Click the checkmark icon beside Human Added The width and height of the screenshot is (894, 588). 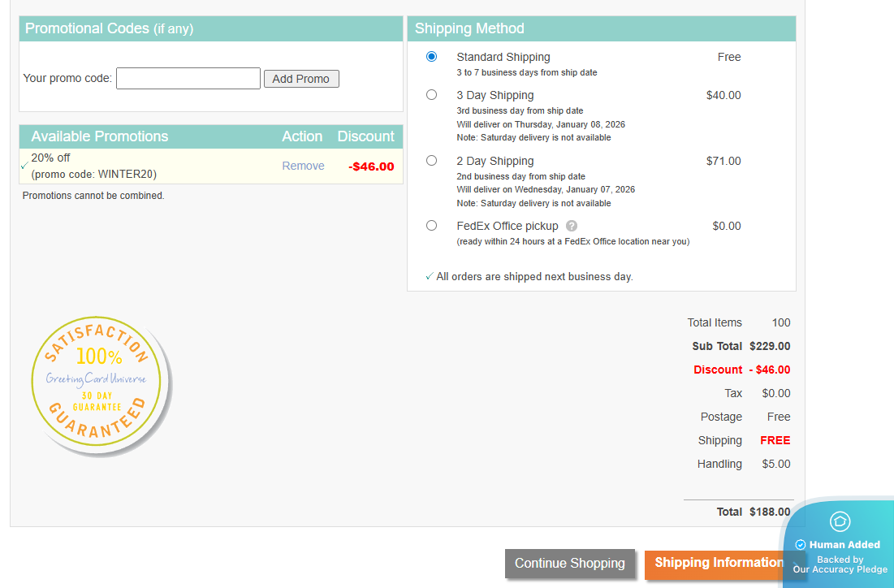801,545
